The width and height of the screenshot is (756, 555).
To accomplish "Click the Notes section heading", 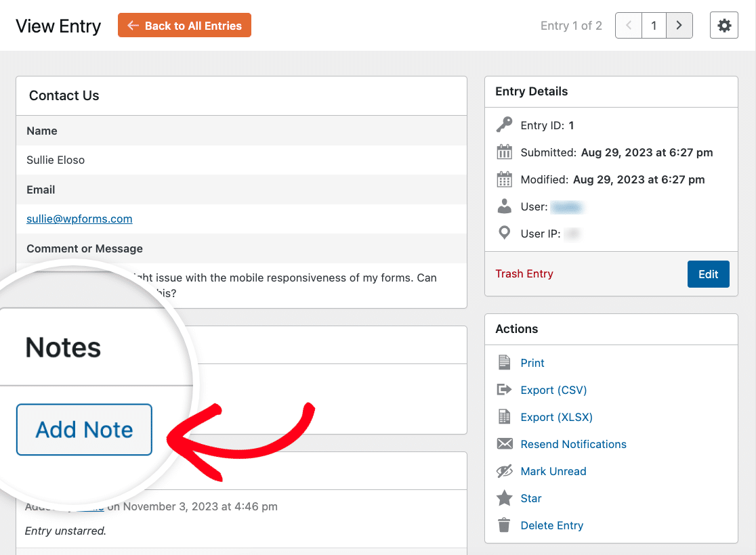I will [x=63, y=347].
